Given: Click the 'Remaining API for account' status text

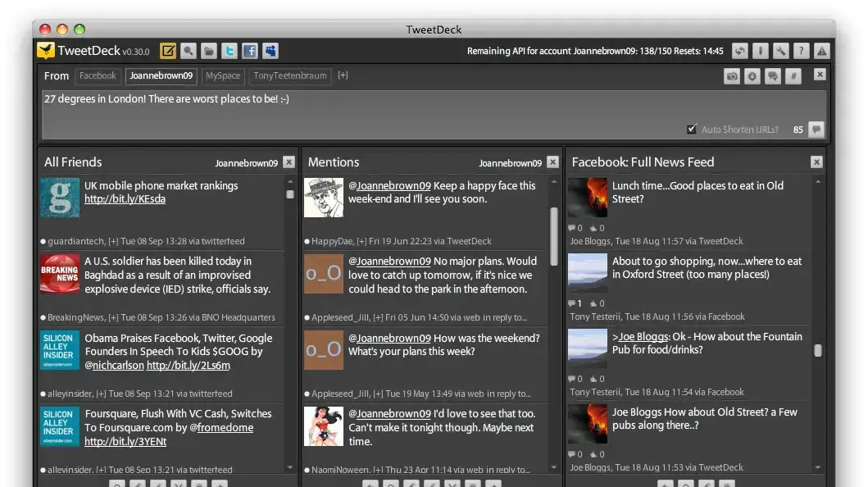Looking at the screenshot, I should pos(595,51).
